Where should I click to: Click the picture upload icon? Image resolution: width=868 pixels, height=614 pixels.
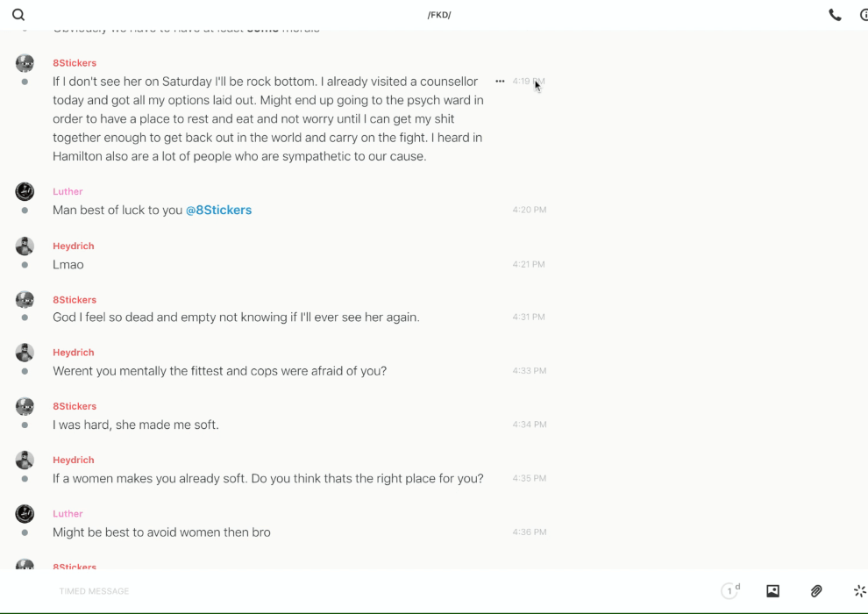(772, 591)
